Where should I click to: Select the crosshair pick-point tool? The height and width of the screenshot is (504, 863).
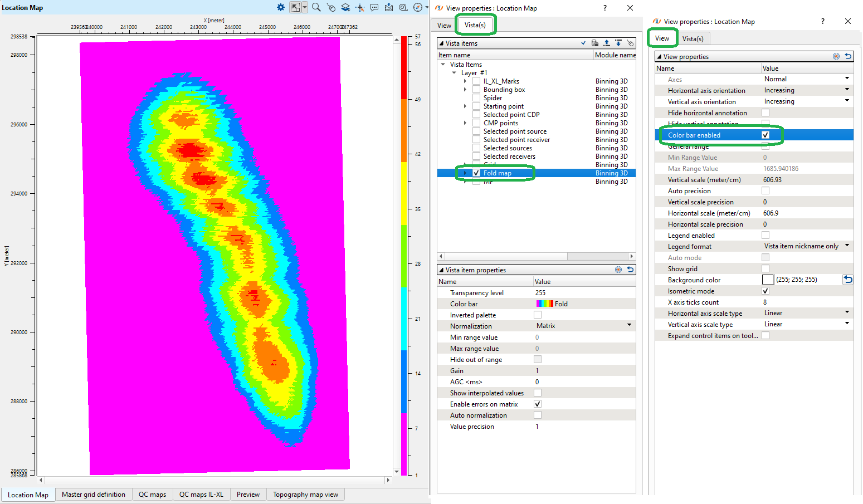tap(360, 7)
